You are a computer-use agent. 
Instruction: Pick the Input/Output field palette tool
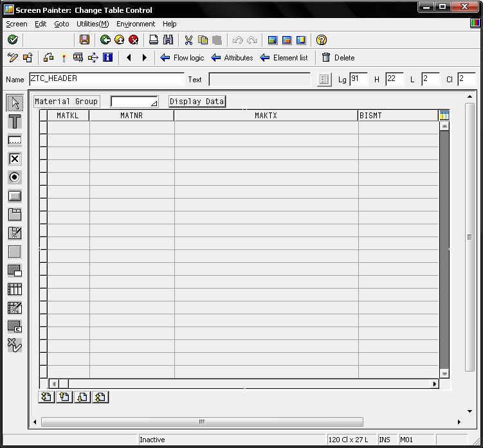[14, 140]
